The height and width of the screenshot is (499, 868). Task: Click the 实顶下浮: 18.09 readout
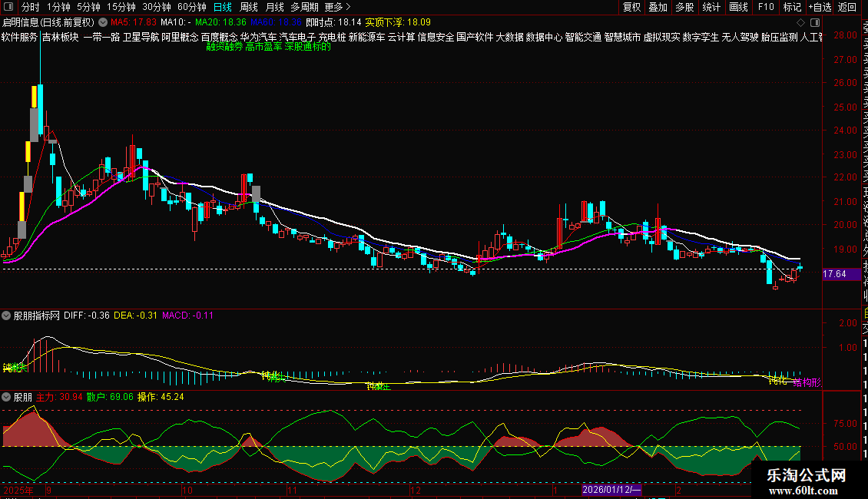(x=398, y=22)
